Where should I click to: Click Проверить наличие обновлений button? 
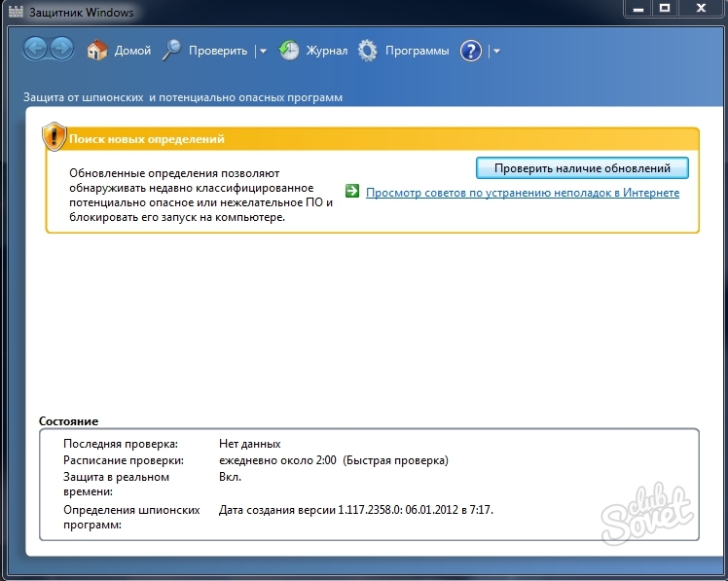click(x=582, y=167)
